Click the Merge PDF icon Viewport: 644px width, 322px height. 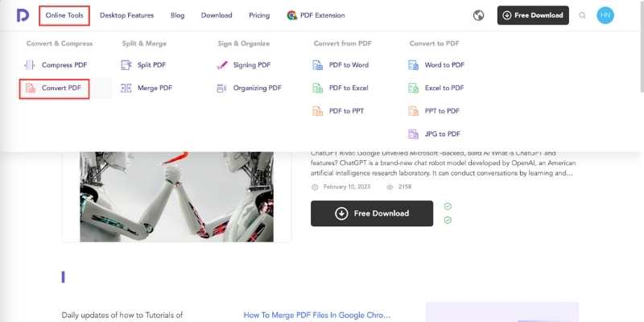[x=126, y=88]
